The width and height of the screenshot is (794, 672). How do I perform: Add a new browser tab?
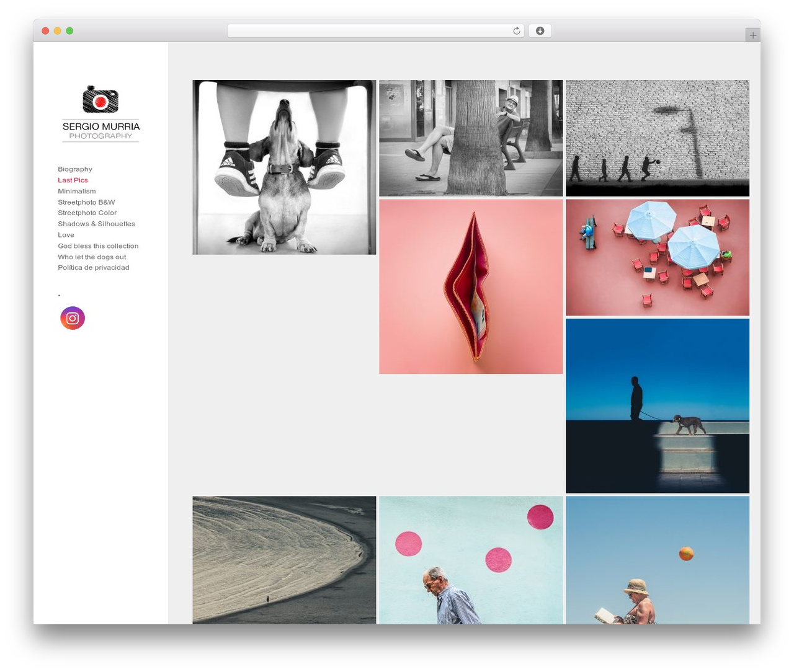(752, 35)
